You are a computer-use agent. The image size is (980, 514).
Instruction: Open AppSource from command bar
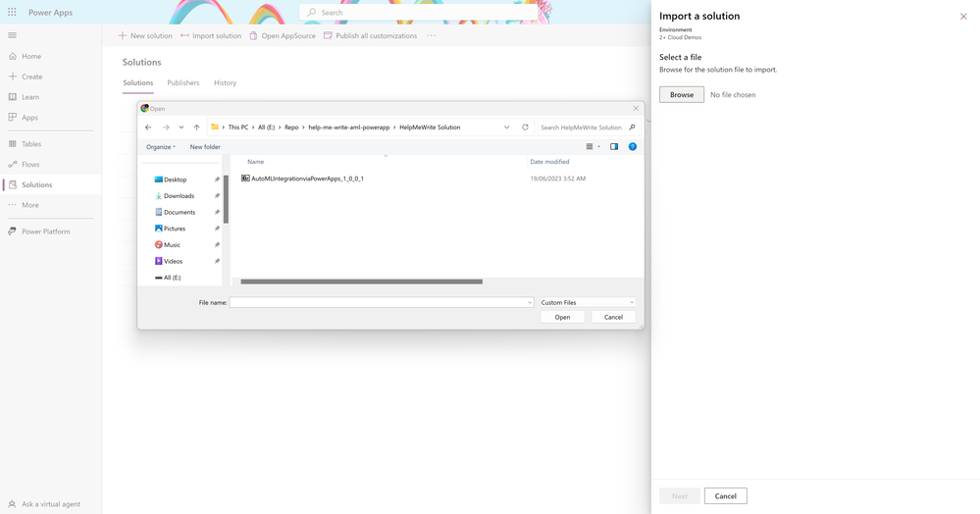click(x=283, y=35)
